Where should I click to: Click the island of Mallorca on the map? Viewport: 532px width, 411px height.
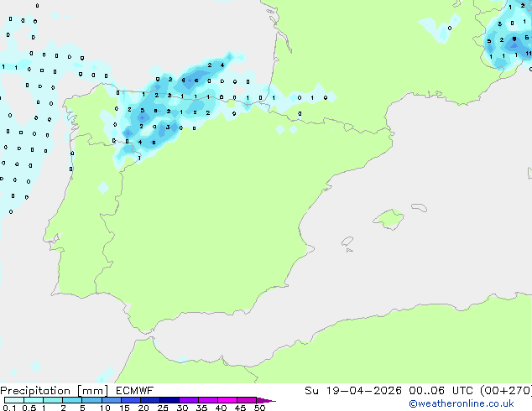pyautogui.click(x=389, y=219)
